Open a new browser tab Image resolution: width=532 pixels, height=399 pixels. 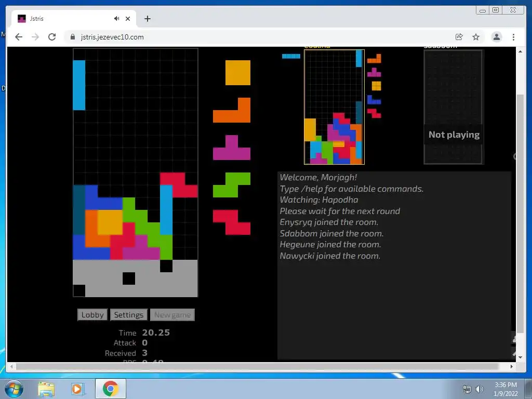tap(147, 19)
